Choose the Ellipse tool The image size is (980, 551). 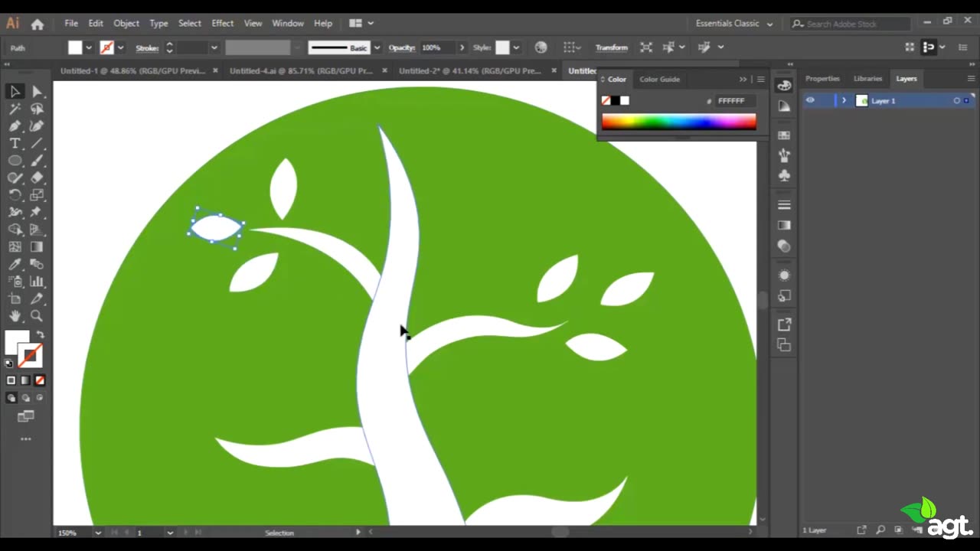point(15,161)
